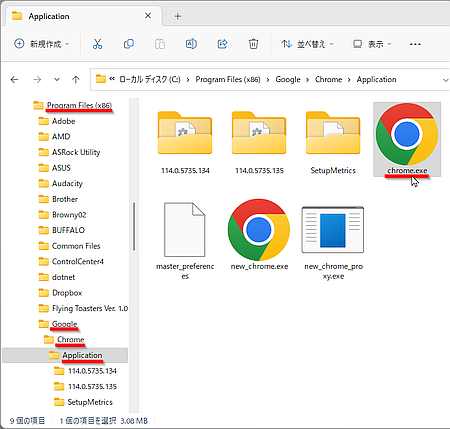Click the Rename icon in toolbar
Screen dimensions: 450x429
[191, 44]
